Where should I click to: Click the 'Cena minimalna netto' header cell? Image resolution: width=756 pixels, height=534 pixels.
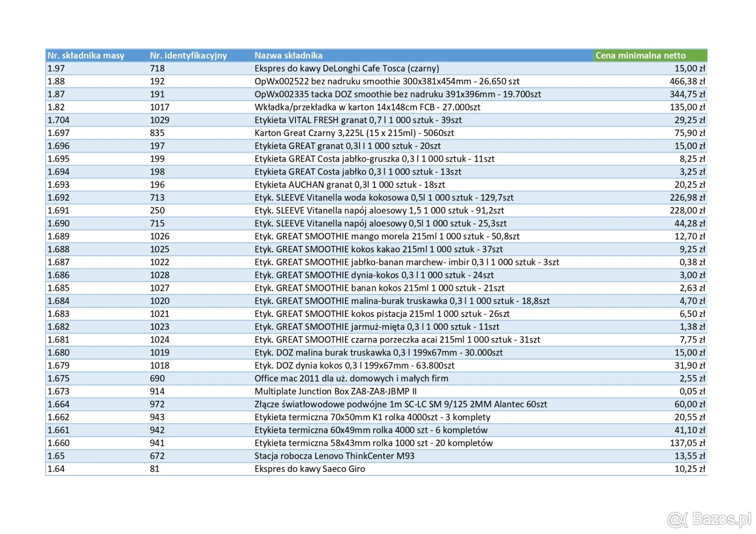tap(650, 55)
